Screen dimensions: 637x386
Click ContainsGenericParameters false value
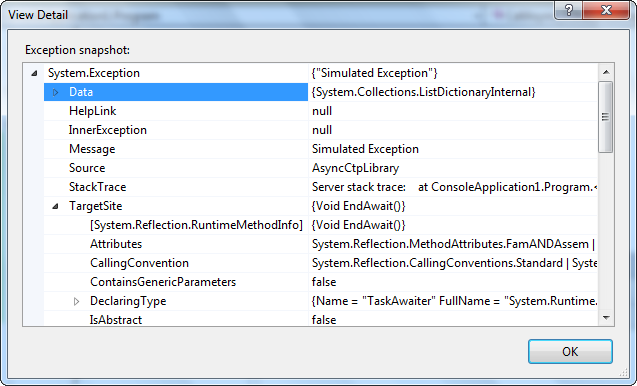coord(324,282)
